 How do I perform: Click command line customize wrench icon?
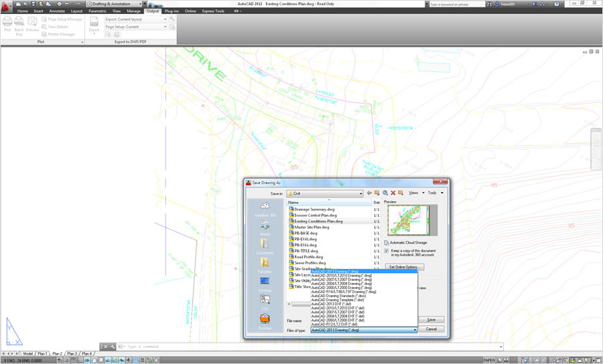pyautogui.click(x=113, y=347)
